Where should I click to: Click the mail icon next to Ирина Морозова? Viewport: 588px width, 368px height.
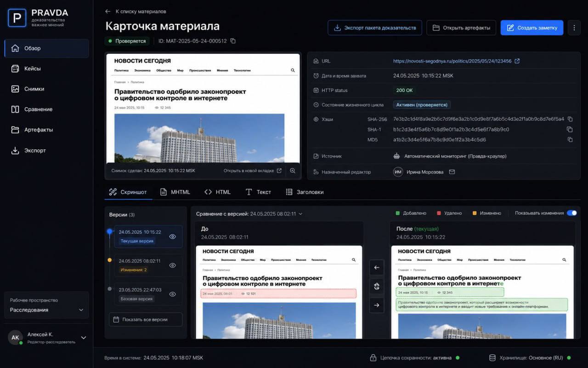coord(452,172)
